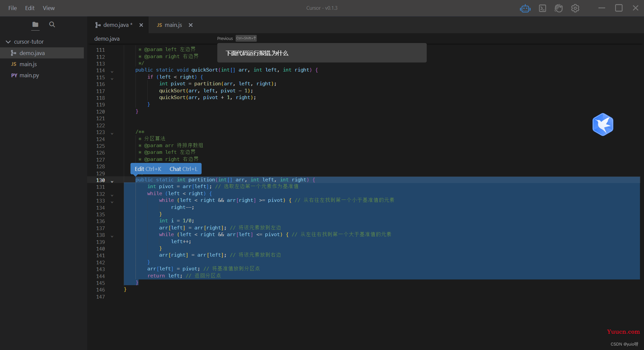Open the sidebar search icon
The width and height of the screenshot is (644, 350).
(x=52, y=25)
